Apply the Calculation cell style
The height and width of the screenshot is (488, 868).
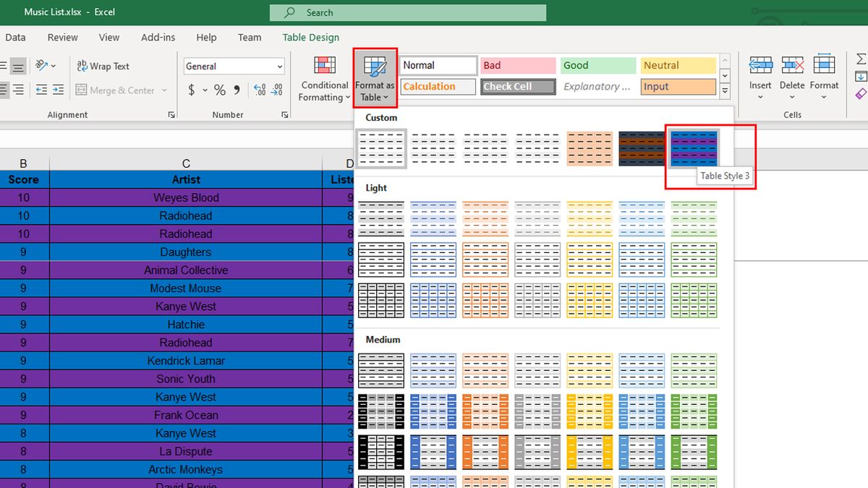pyautogui.click(x=438, y=86)
